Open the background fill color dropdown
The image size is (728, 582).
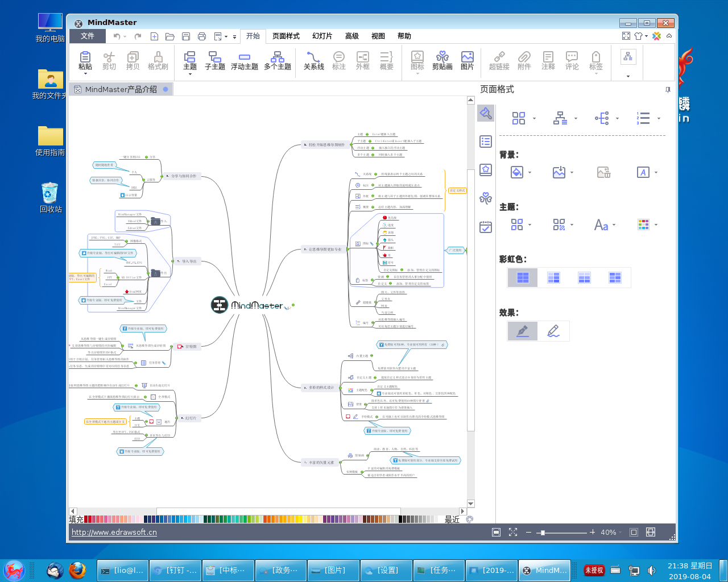click(x=521, y=172)
